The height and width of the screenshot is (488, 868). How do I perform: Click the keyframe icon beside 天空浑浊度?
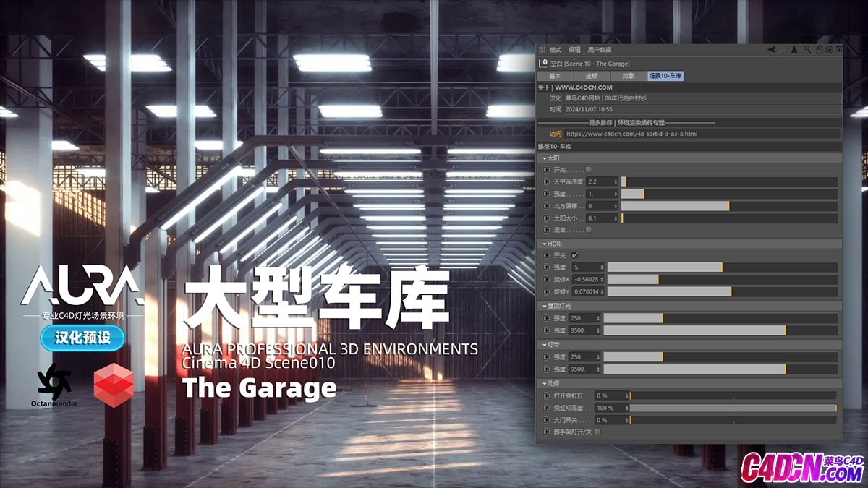[546, 181]
